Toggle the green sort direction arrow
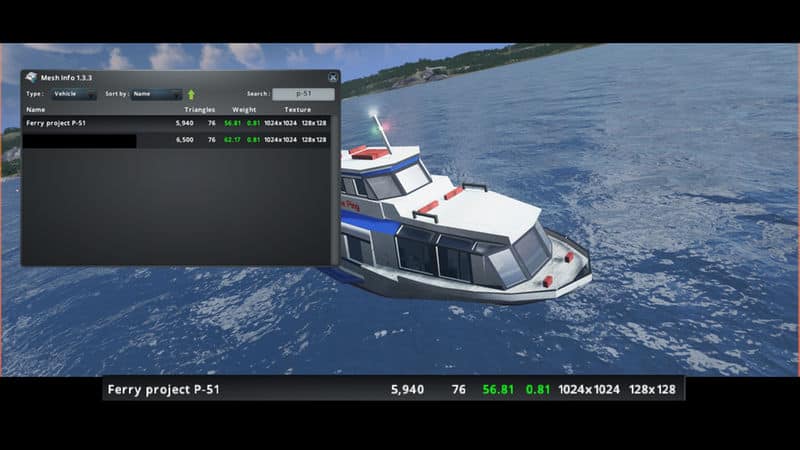 [x=191, y=94]
